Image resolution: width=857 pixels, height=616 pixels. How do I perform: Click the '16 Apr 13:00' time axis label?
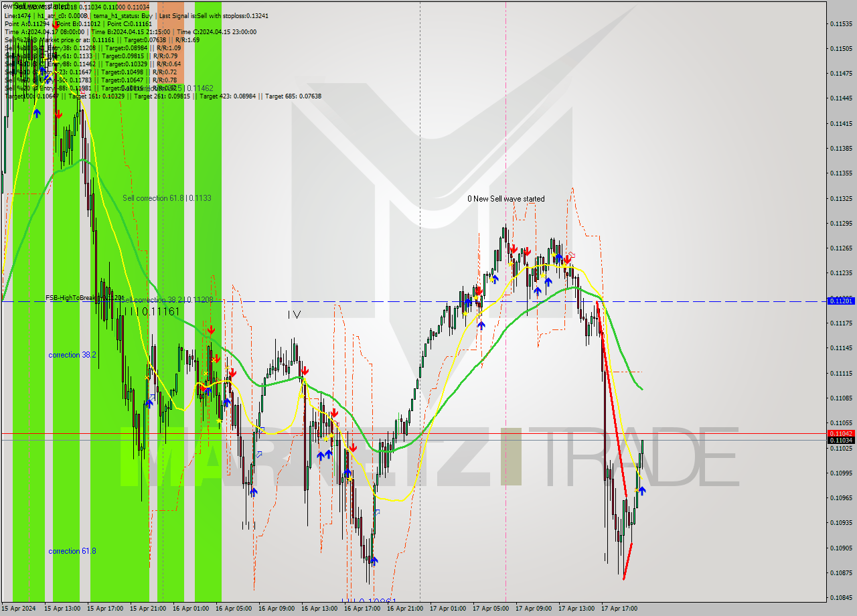click(319, 609)
